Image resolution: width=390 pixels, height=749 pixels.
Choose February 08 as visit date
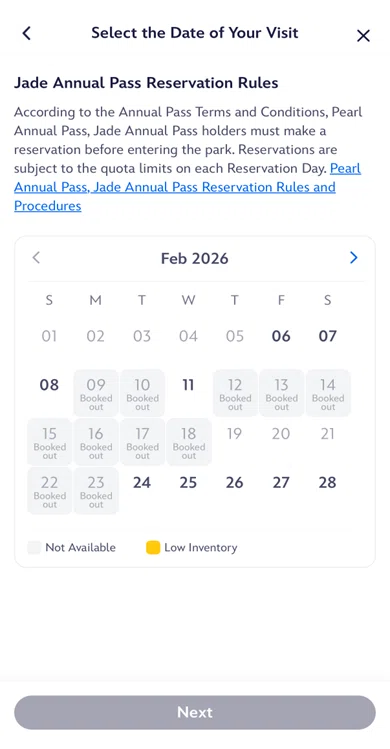point(49,385)
